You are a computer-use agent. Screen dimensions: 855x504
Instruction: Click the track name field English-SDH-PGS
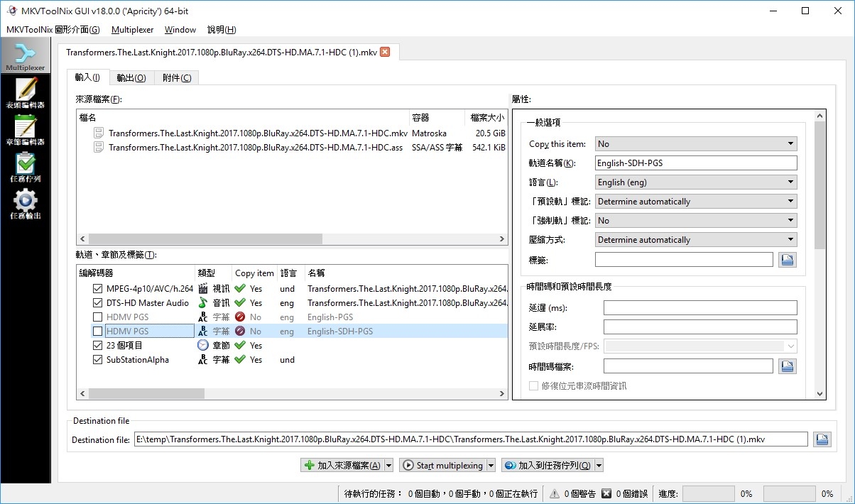click(696, 163)
